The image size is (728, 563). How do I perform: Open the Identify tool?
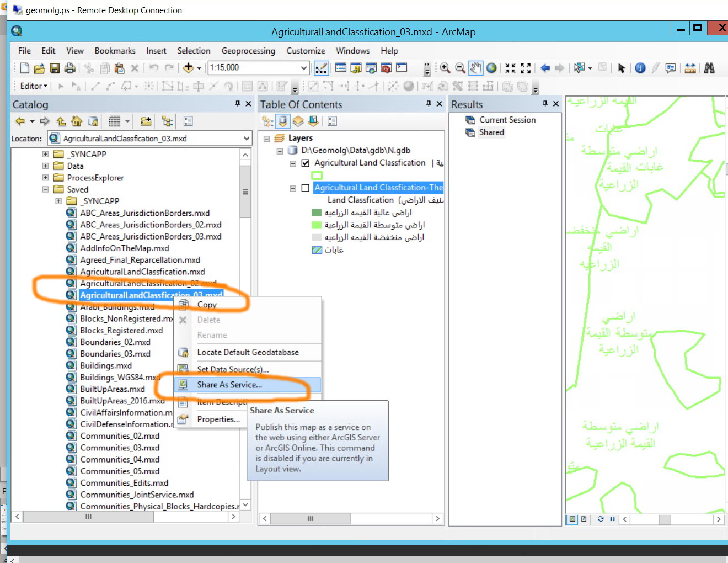(x=640, y=68)
